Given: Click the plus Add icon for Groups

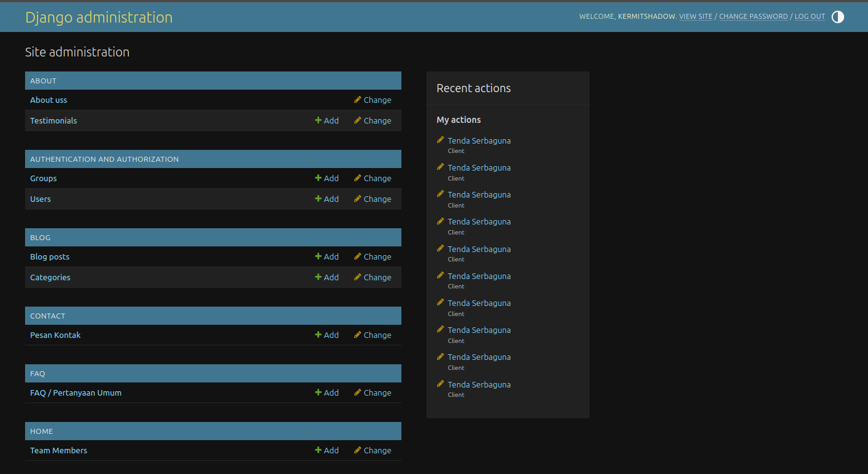Looking at the screenshot, I should click(318, 178).
